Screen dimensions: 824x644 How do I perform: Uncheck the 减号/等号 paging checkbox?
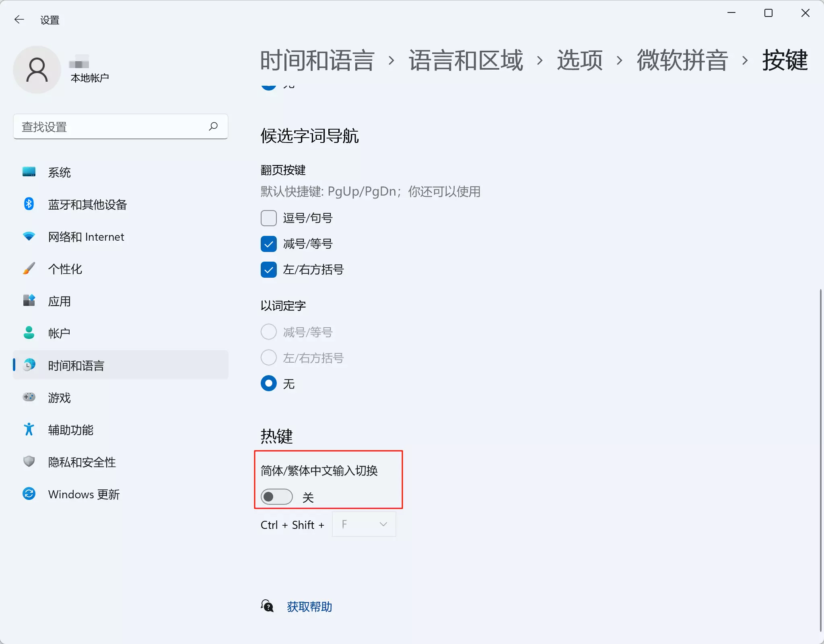(268, 244)
